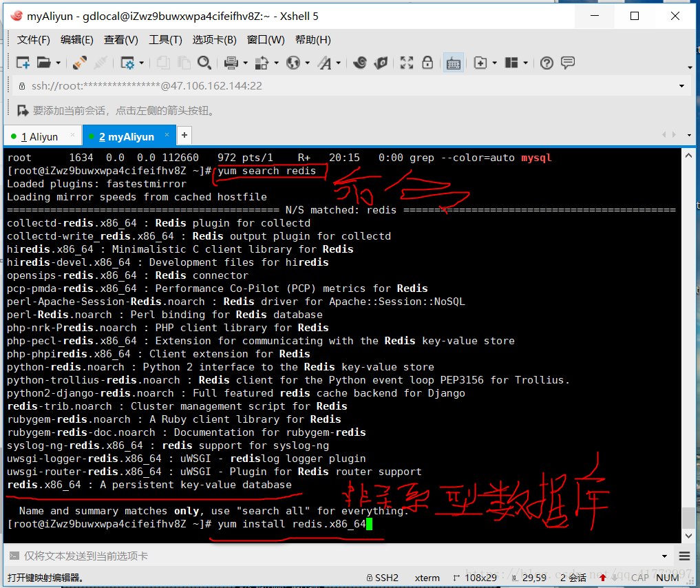Close the 2 myAliyun tab

click(167, 134)
